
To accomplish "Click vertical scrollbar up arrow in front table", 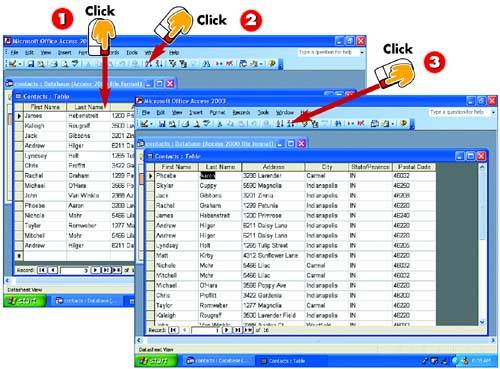I will (482, 166).
